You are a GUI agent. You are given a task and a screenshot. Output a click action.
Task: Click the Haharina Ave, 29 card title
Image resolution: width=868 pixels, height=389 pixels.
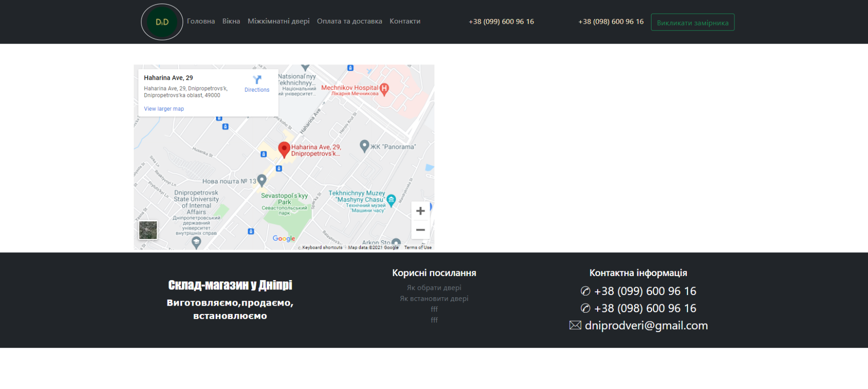pyautogui.click(x=168, y=78)
